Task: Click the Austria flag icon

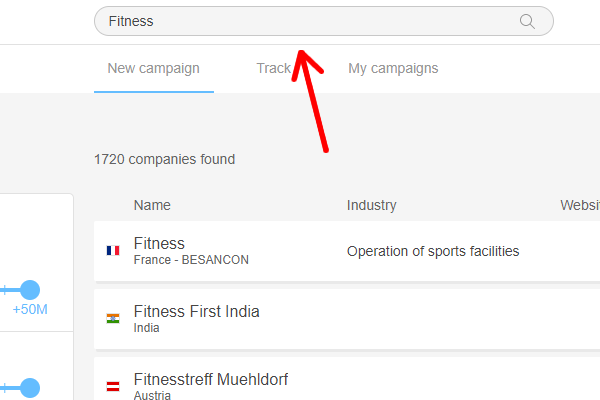Action: [113, 386]
